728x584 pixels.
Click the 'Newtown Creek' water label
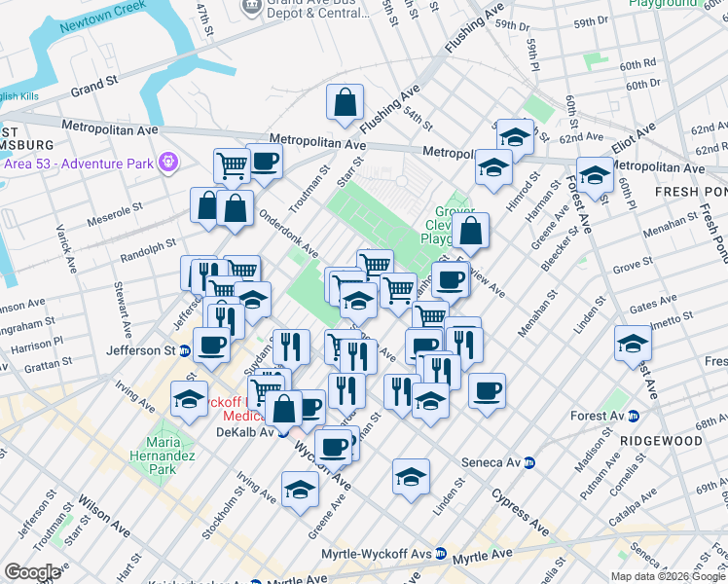click(103, 17)
